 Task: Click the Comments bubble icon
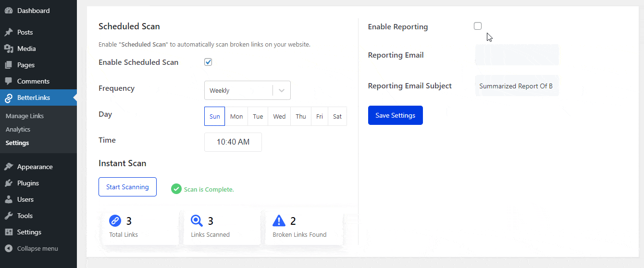click(x=9, y=81)
